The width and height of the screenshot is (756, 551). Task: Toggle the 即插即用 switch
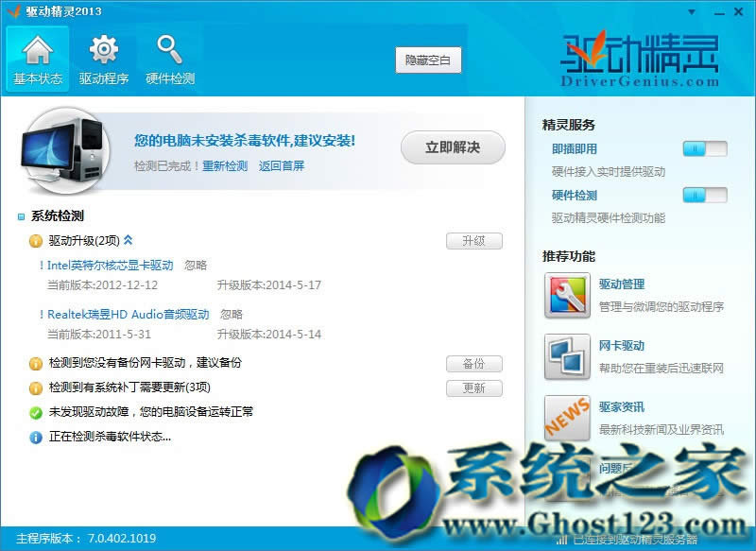[x=703, y=148]
